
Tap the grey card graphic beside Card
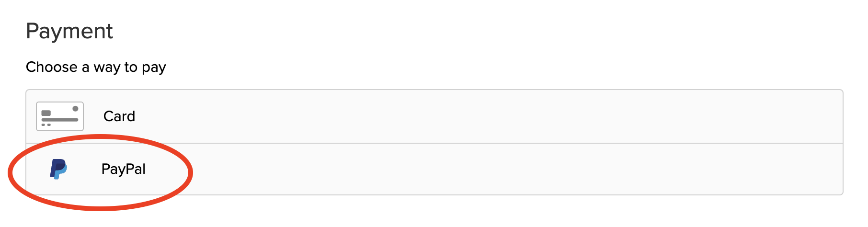[x=60, y=116]
